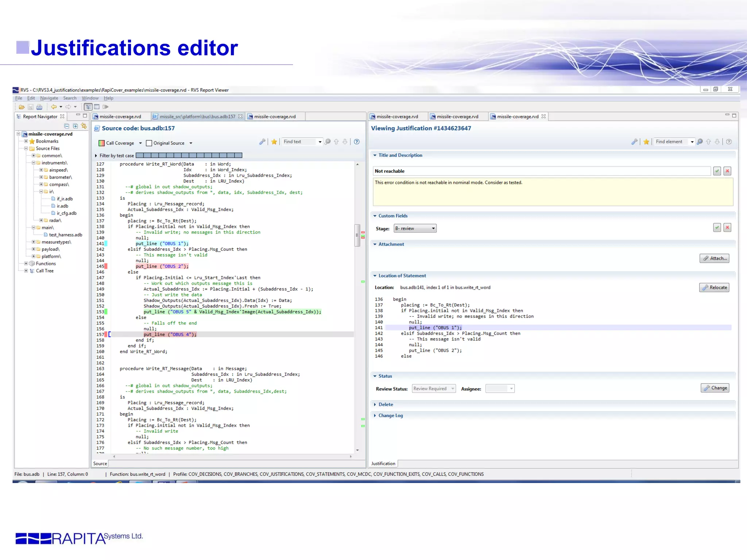This screenshot has height=560, width=747.
Task: Click the table layout toolbar icon
Action: pos(97,107)
